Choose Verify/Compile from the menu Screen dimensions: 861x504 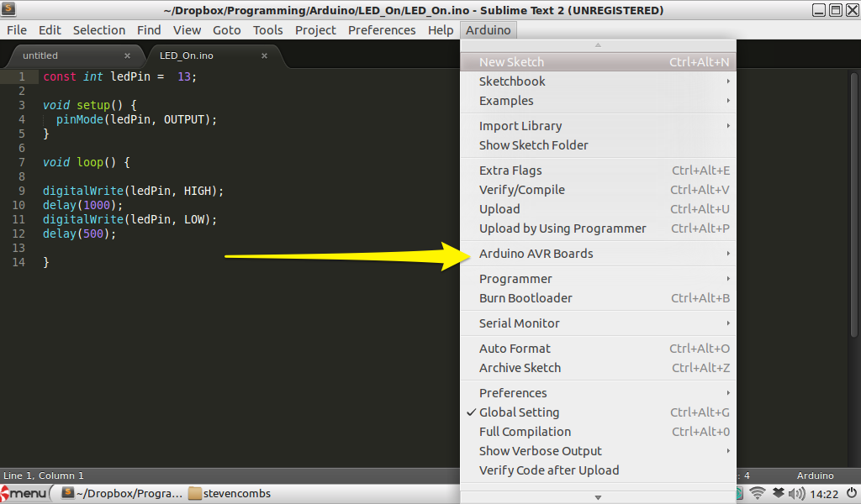pyautogui.click(x=598, y=190)
